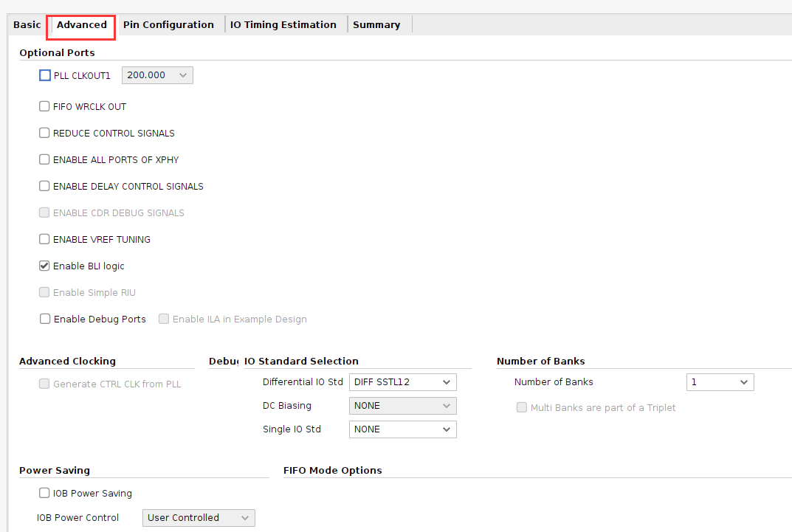Open the Pin Configuration tab

168,25
